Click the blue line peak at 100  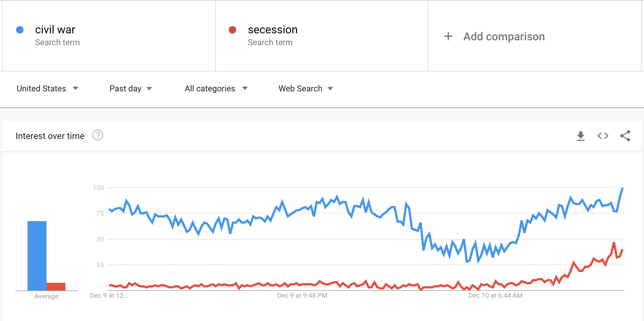pyautogui.click(x=622, y=188)
